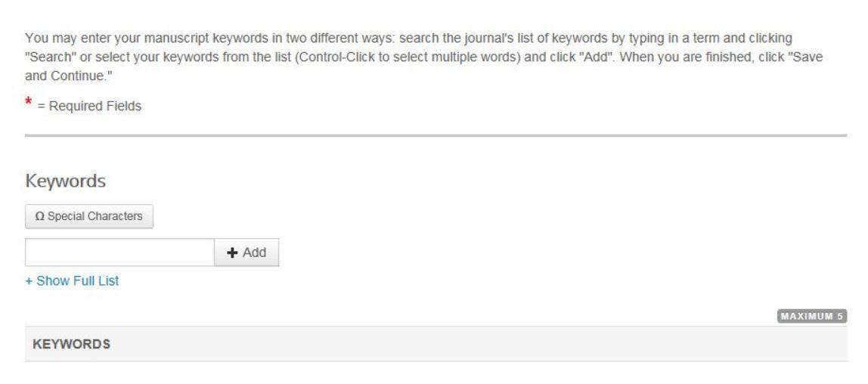Select the KEYWORDS table header label
Screen dimensions: 868x384
pyautogui.click(x=72, y=344)
